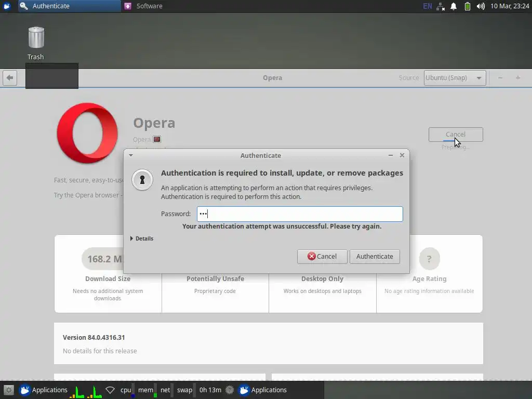Expand the Details section
The image size is (532, 399).
point(142,238)
